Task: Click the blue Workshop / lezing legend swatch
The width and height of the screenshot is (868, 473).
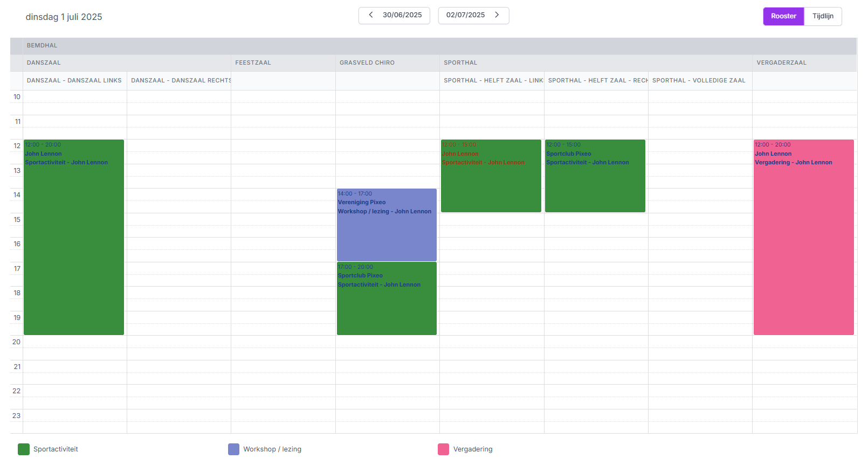Action: point(233,449)
